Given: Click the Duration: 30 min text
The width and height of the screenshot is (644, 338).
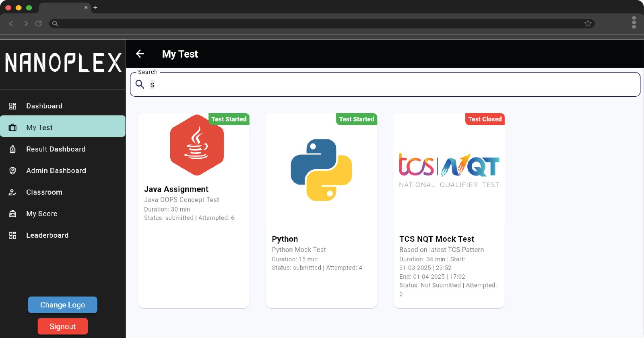Looking at the screenshot, I should coord(167,209).
